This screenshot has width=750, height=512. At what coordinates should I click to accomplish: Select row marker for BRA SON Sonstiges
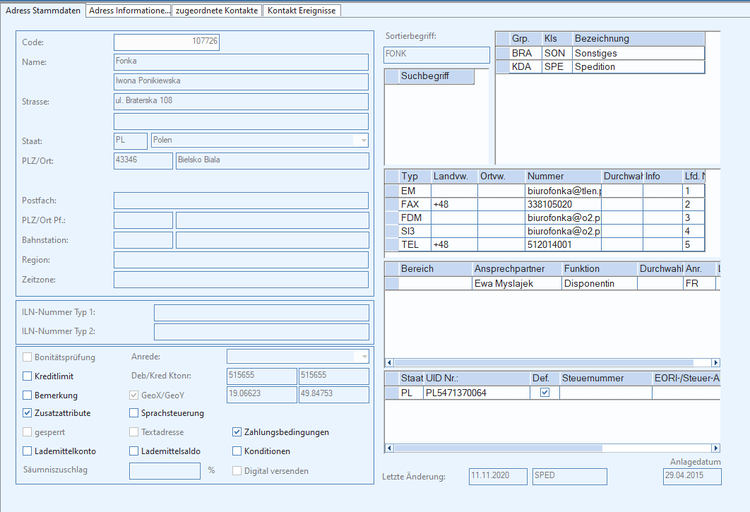click(503, 53)
